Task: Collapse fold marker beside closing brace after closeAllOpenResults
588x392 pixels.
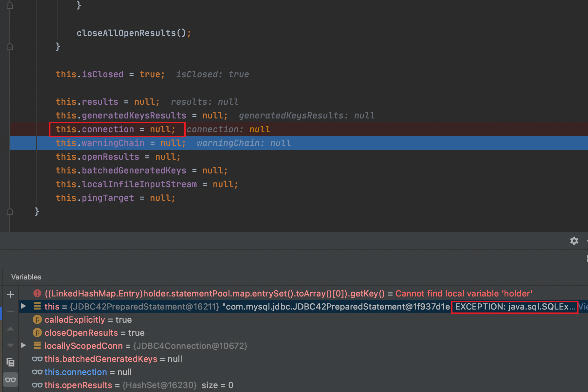Action: [x=10, y=47]
